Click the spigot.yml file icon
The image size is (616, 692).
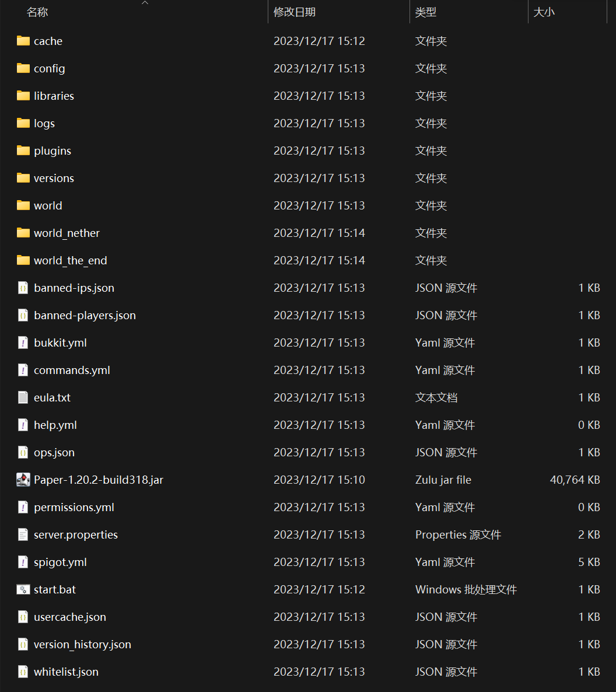point(23,562)
